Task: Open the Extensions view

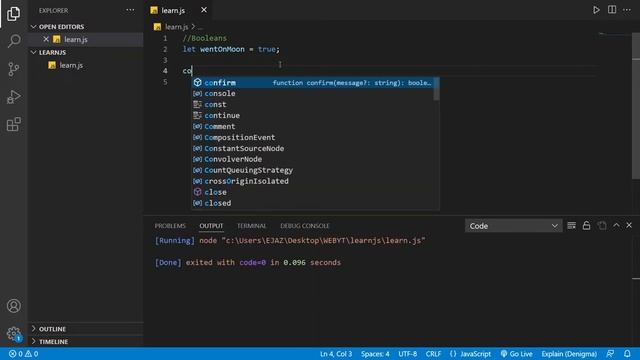Action: (13, 124)
